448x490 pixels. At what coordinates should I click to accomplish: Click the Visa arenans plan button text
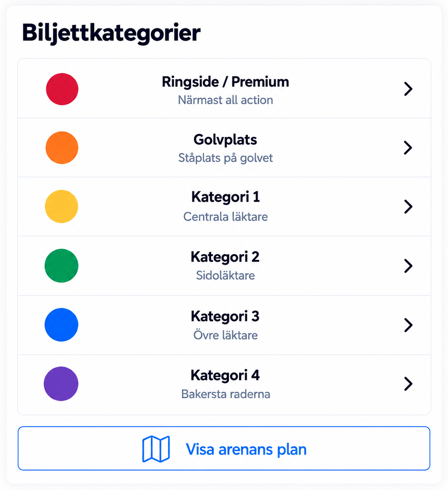tap(246, 449)
